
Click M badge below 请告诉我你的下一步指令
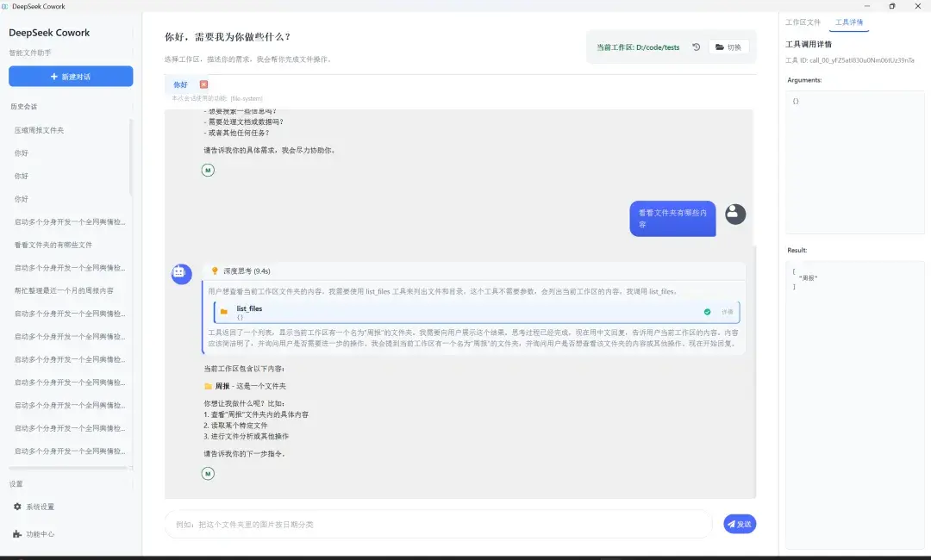(208, 473)
